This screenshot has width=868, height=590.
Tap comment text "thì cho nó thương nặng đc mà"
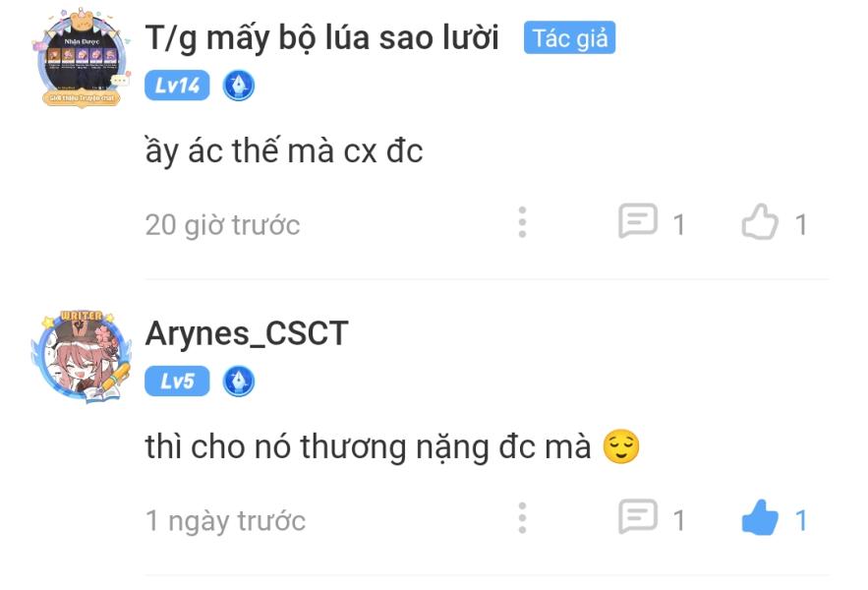368,447
